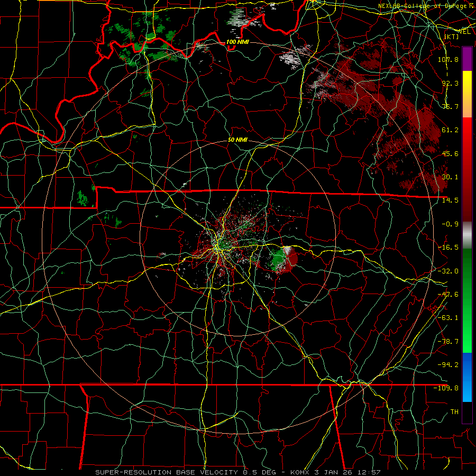Click the 100 NMI range ring label
Screen dimensions: 476x476
(237, 42)
